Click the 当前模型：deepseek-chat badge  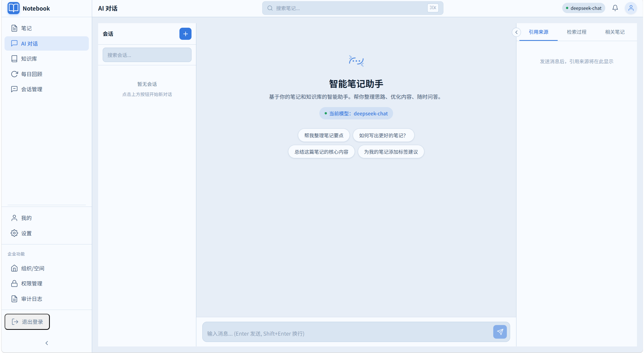coord(356,113)
